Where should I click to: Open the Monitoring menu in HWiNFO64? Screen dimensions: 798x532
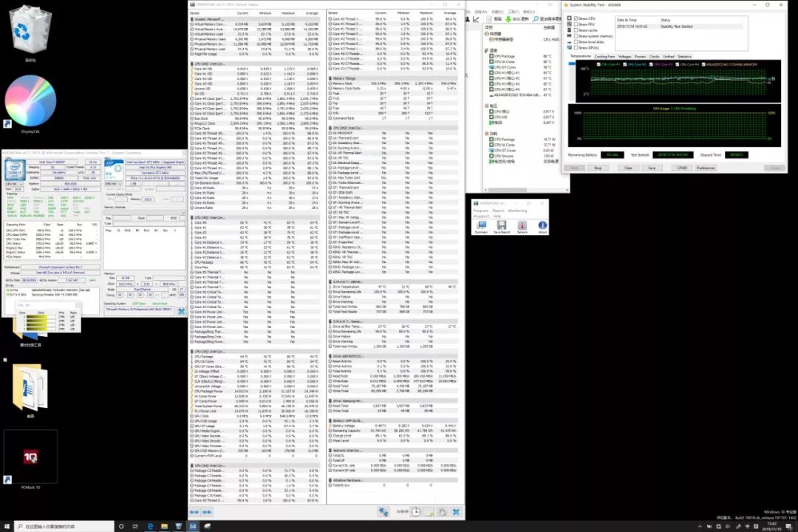517,211
